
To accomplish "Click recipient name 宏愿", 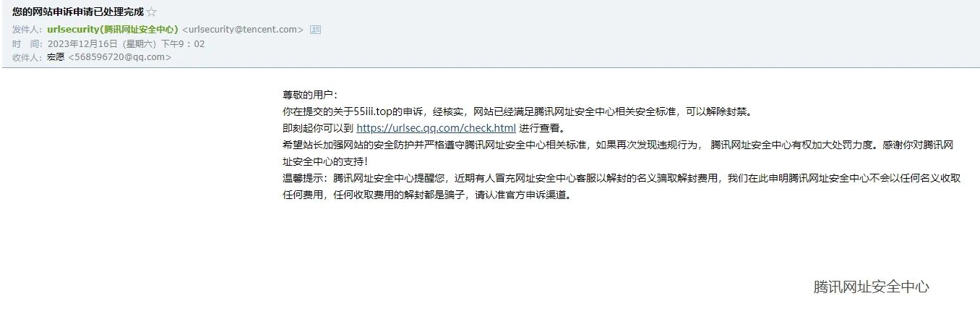I will (56, 57).
